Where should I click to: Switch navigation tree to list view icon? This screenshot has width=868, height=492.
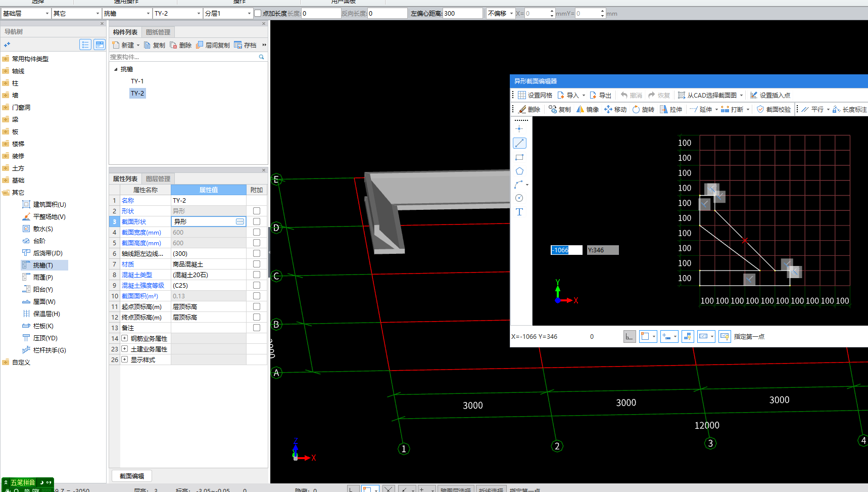[x=85, y=45]
